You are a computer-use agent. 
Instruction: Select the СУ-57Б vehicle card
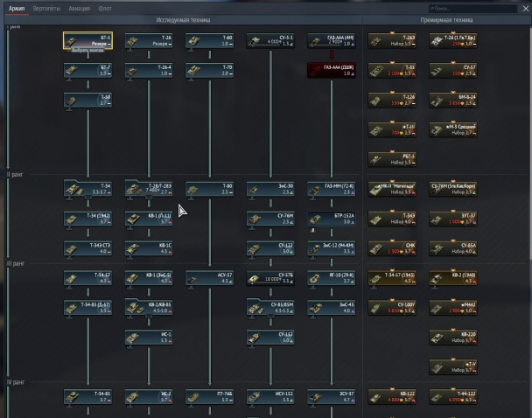pos(270,278)
